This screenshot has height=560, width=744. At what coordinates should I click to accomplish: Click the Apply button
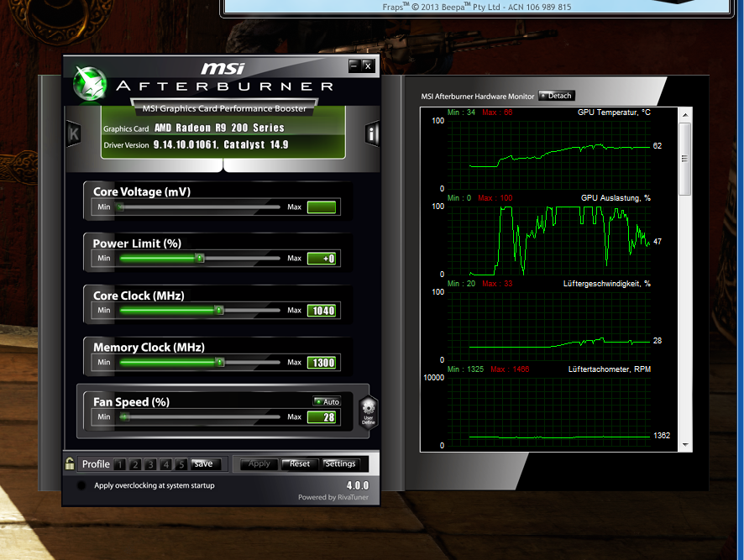(x=259, y=463)
